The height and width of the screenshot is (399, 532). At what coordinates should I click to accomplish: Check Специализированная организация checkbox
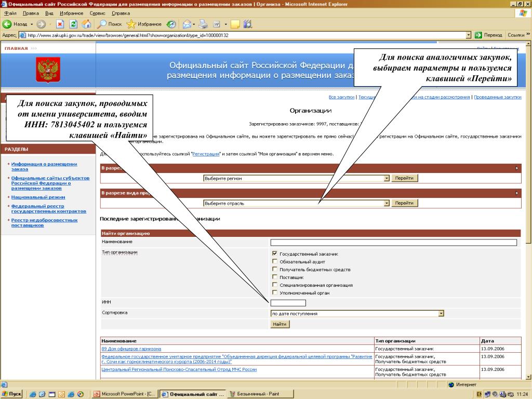click(x=275, y=284)
